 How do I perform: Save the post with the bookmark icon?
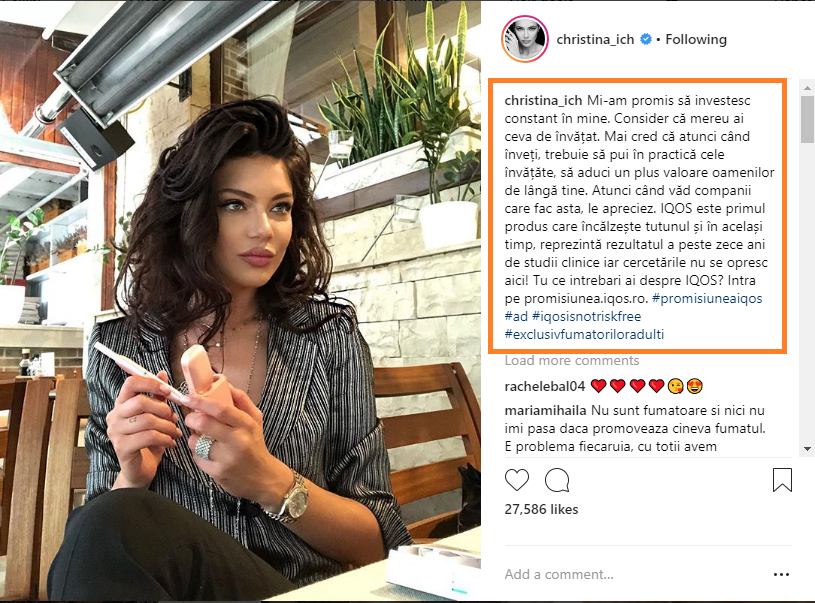(782, 480)
